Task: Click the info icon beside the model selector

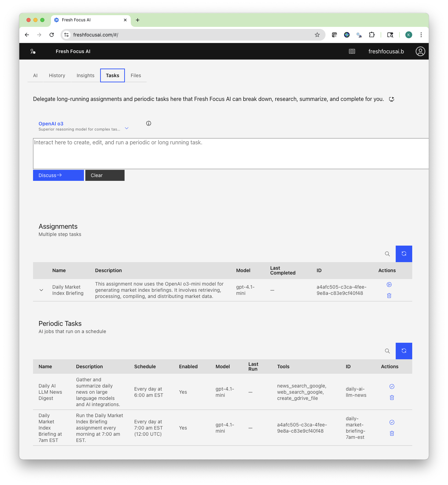Action: tap(148, 123)
